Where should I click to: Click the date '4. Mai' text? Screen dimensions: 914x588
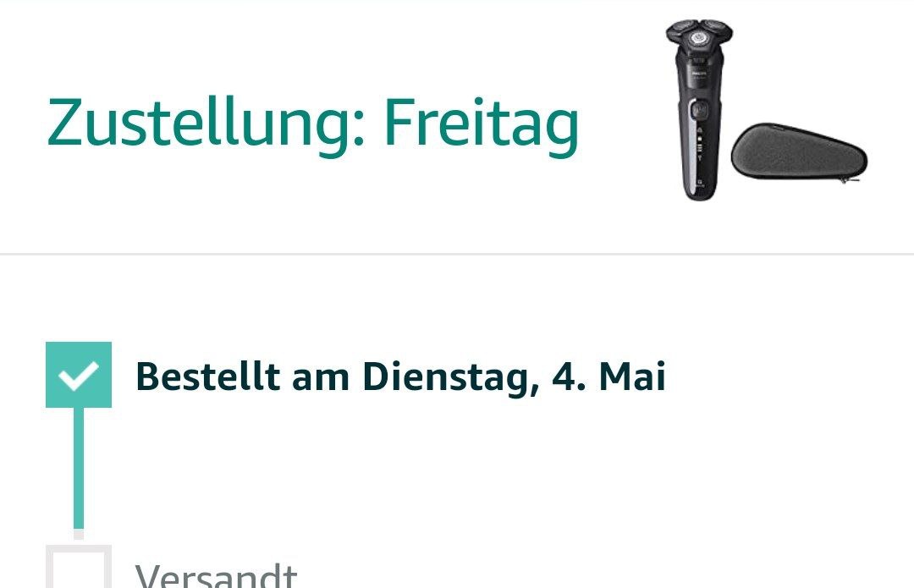click(x=608, y=376)
